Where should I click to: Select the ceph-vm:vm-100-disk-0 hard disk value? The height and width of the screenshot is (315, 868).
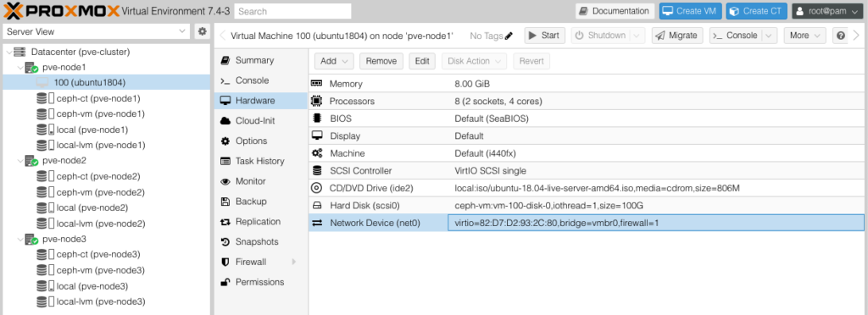[x=548, y=206]
